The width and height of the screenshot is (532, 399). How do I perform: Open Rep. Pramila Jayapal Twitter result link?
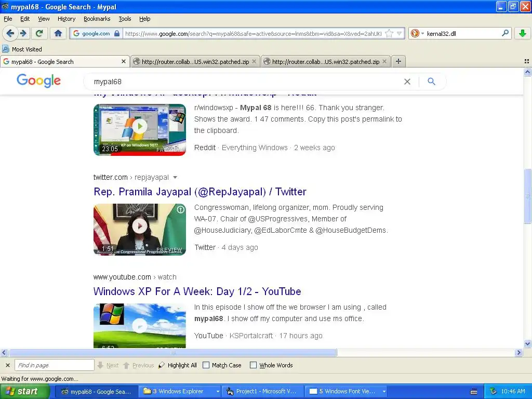tap(200, 192)
